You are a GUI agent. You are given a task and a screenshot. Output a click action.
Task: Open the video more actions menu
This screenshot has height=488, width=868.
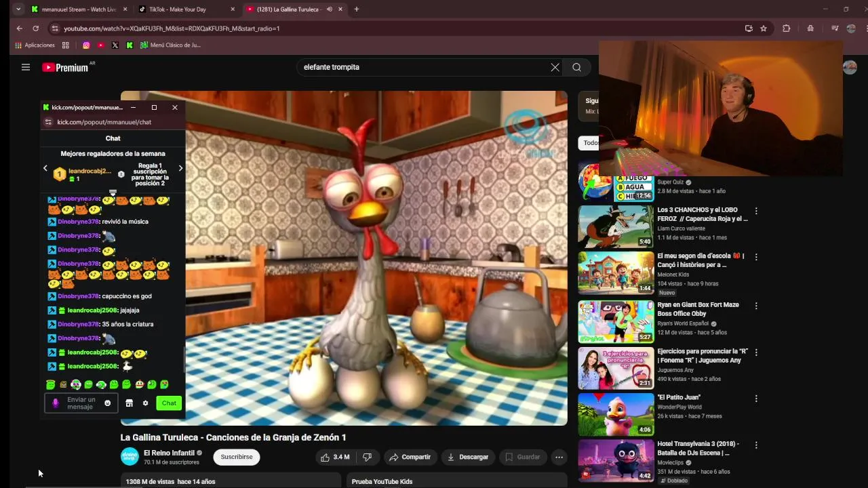tap(559, 457)
